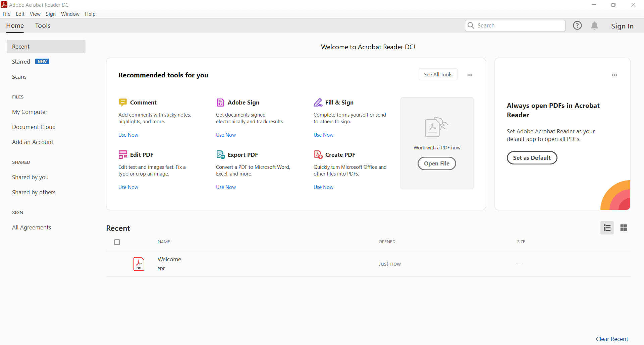Viewport: 644px width, 345px height.
Task: Select All Agreements in the sidebar
Action: point(32,227)
